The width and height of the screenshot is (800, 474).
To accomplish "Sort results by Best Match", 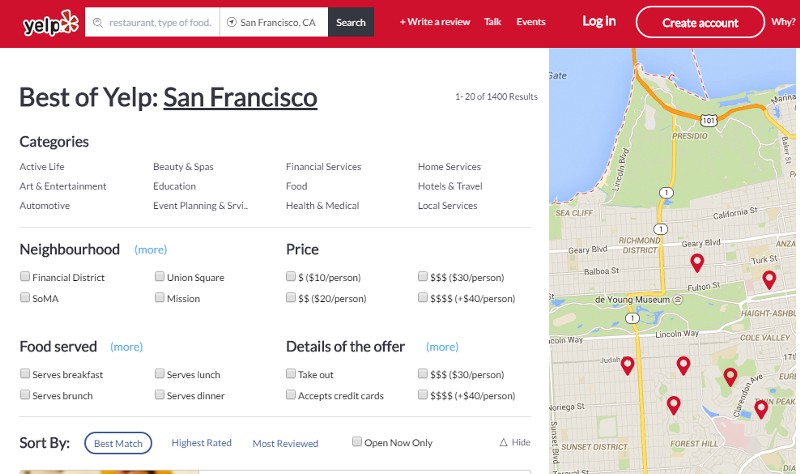I will point(118,443).
